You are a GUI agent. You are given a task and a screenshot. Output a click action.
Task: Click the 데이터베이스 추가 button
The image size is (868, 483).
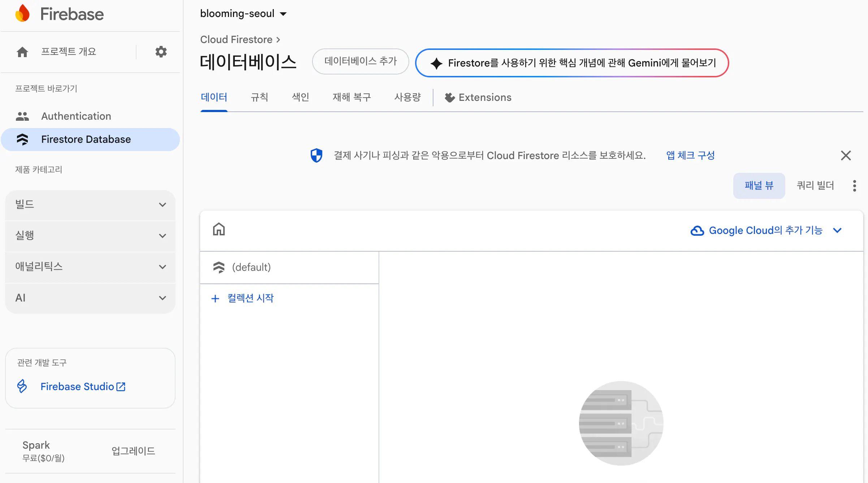360,61
